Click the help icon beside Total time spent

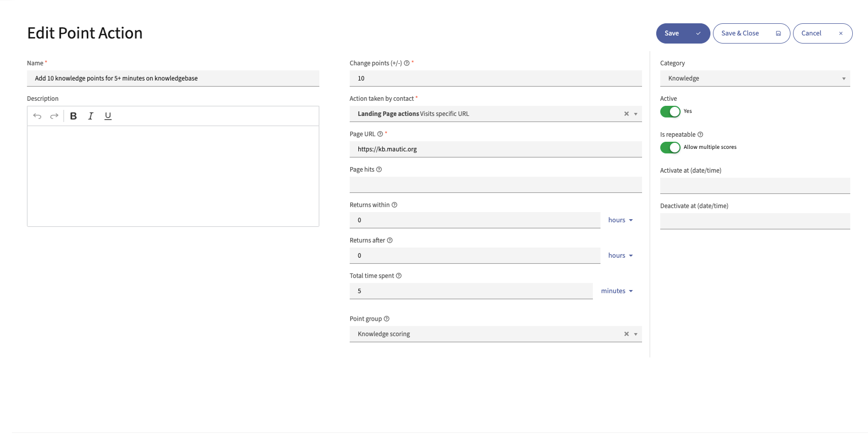399,276
